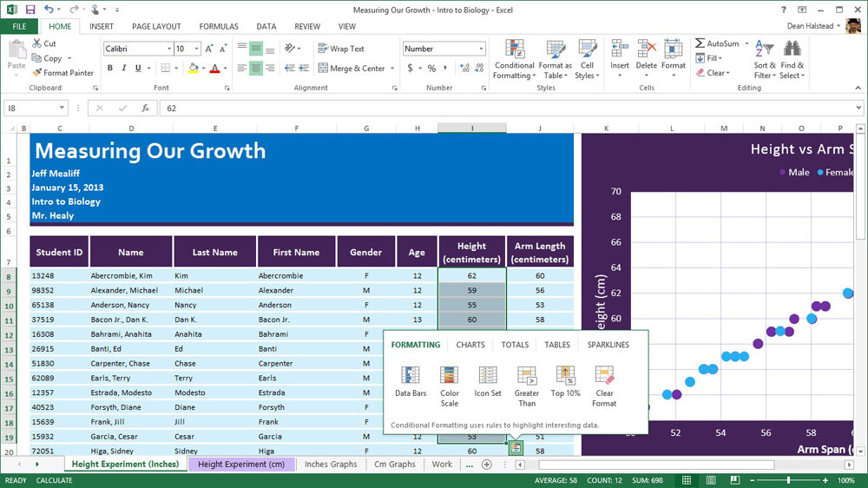The image size is (868, 488).
Task: Add a new sheet with plus icon
Action: pos(487,465)
